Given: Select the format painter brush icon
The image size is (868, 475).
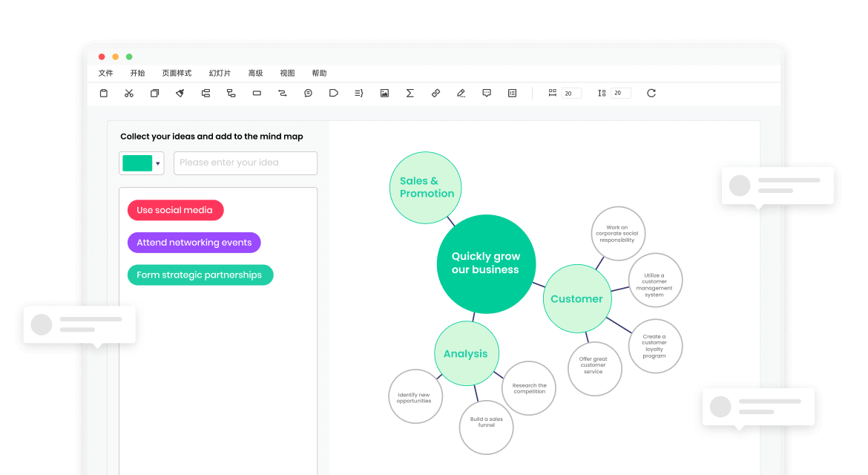Looking at the screenshot, I should click(180, 93).
